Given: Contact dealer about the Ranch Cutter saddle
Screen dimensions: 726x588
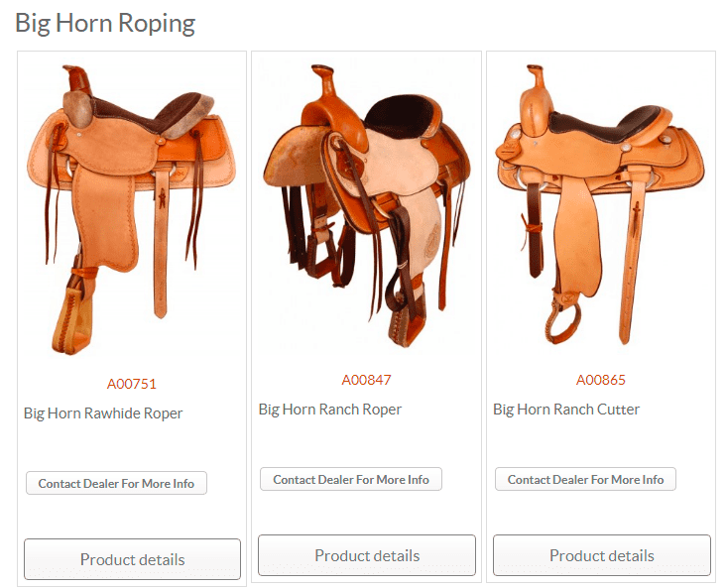Looking at the screenshot, I should click(x=586, y=479).
